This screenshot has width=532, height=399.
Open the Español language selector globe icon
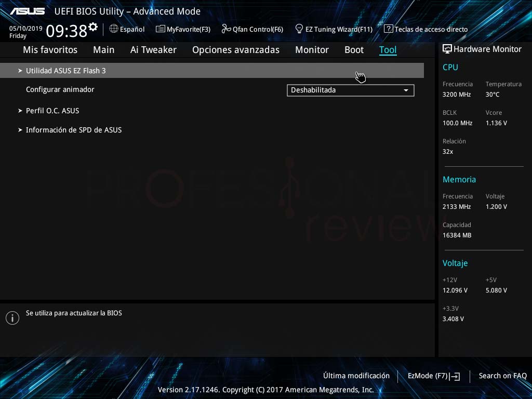coord(114,29)
